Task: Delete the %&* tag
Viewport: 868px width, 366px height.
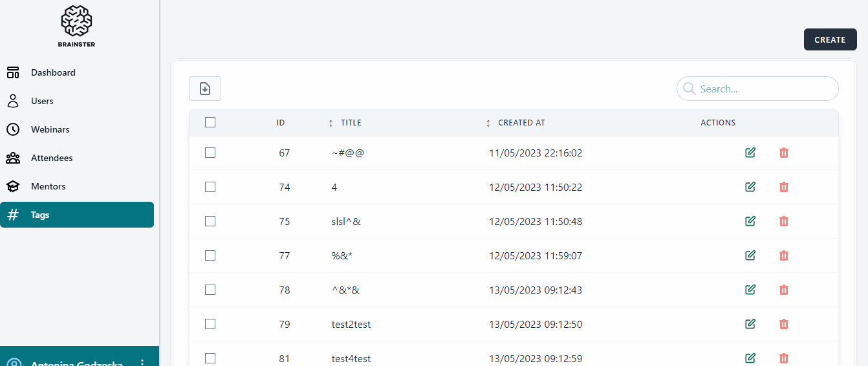Action: pos(784,255)
